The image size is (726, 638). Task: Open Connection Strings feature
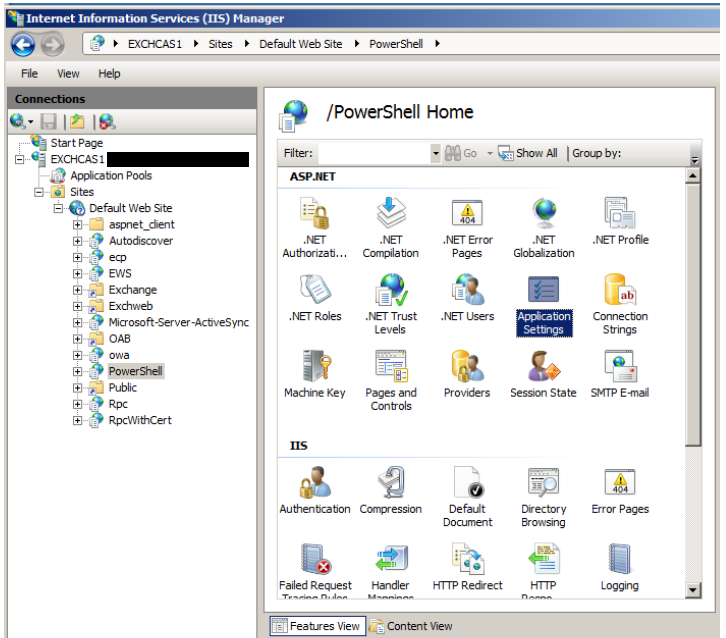click(620, 304)
